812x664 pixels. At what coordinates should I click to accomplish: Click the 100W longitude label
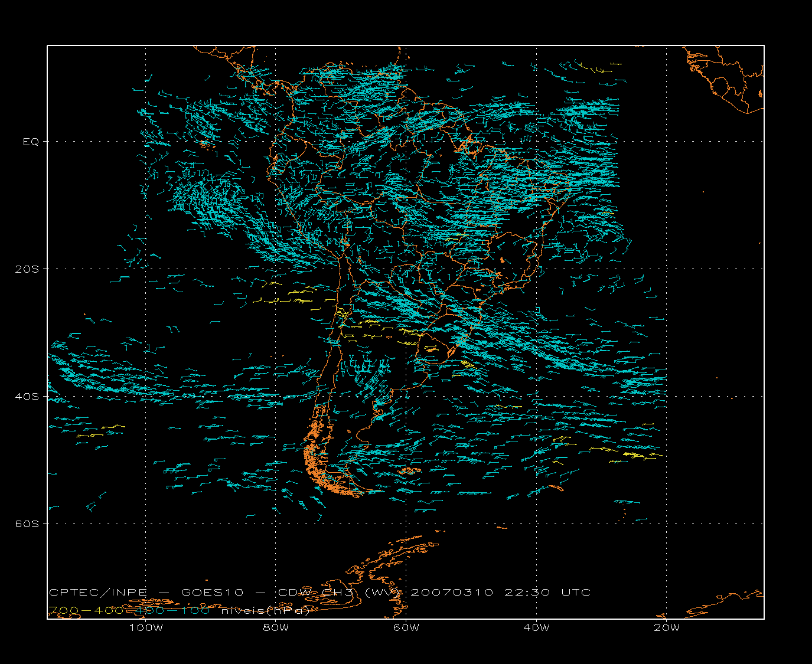pyautogui.click(x=146, y=628)
